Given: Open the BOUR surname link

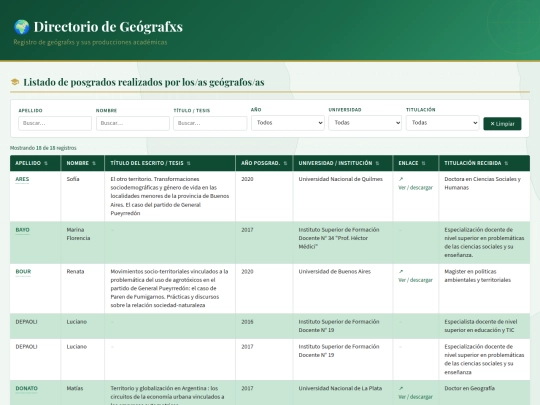Looking at the screenshot, I should [23, 271].
